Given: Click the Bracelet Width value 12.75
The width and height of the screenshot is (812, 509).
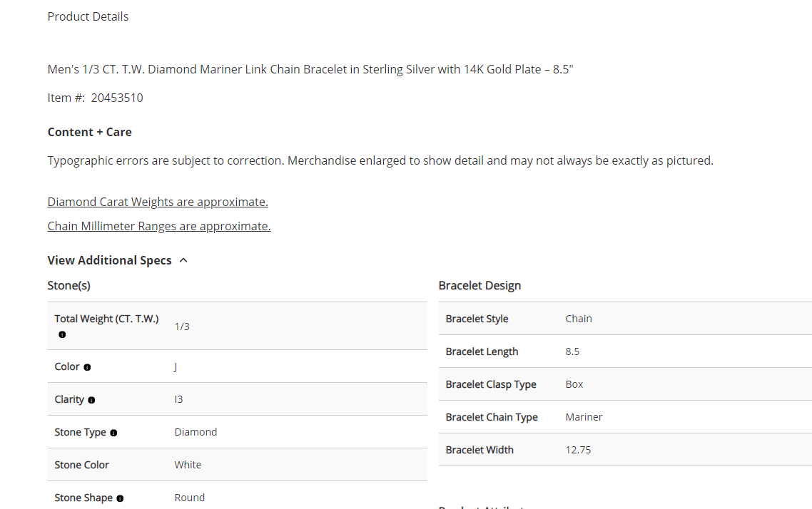Looking at the screenshot, I should coord(578,450).
